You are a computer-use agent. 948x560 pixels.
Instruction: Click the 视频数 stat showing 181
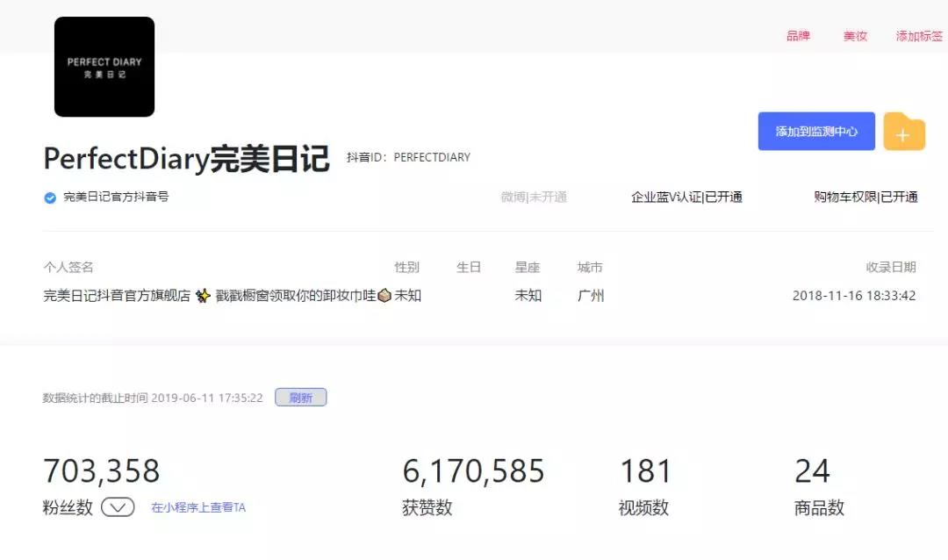[644, 470]
